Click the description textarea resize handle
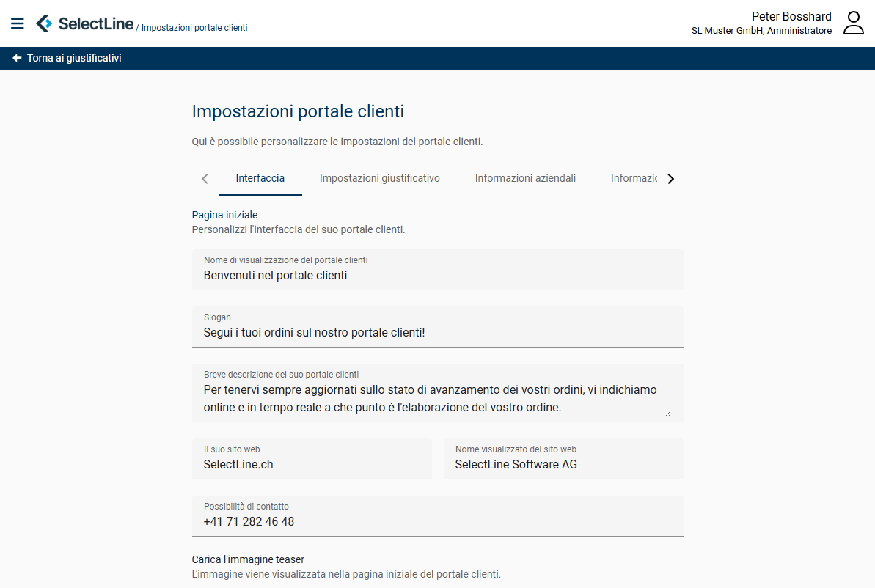Viewport: 875px width, 588px height. click(668, 413)
